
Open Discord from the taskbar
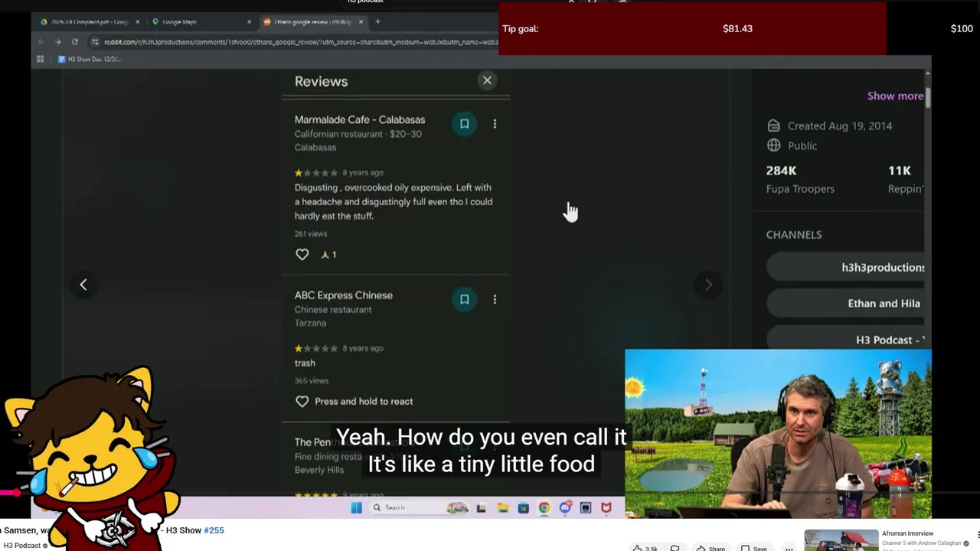565,507
